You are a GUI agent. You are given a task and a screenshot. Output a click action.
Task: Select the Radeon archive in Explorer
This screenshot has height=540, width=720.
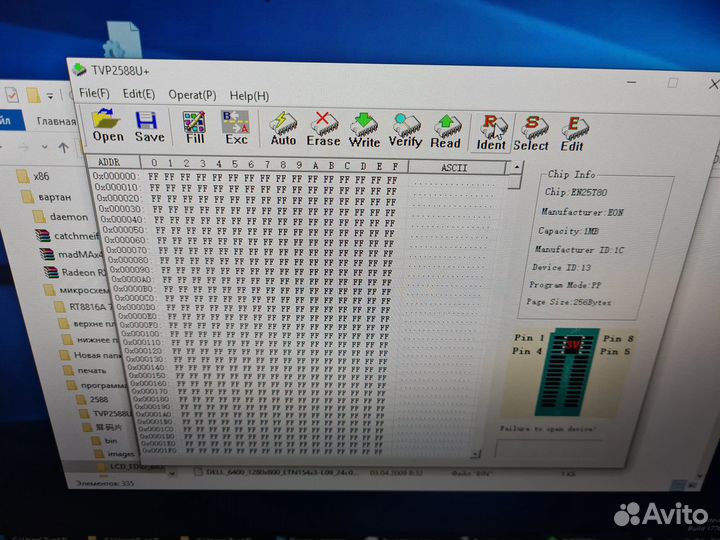point(75,272)
